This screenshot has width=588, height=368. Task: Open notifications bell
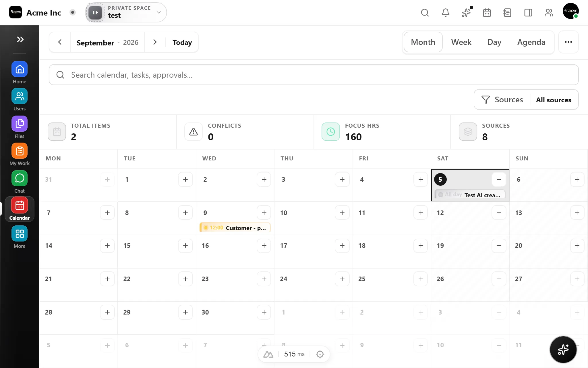(x=446, y=13)
